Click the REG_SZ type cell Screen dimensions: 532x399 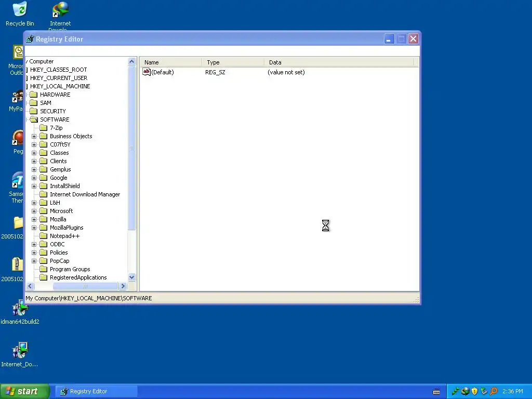(x=215, y=72)
